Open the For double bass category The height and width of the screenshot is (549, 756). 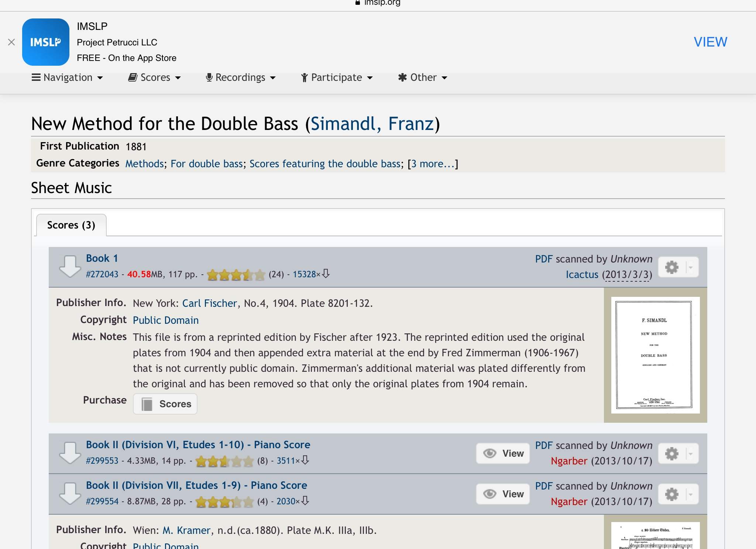[207, 164]
